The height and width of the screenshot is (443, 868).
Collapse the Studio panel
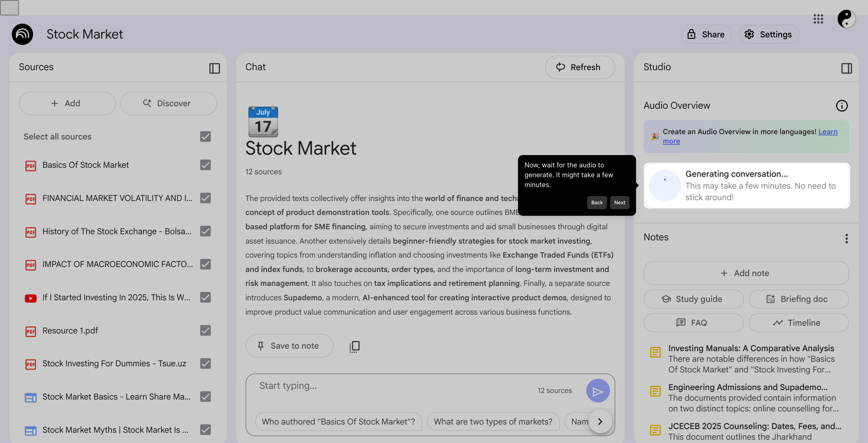point(846,68)
